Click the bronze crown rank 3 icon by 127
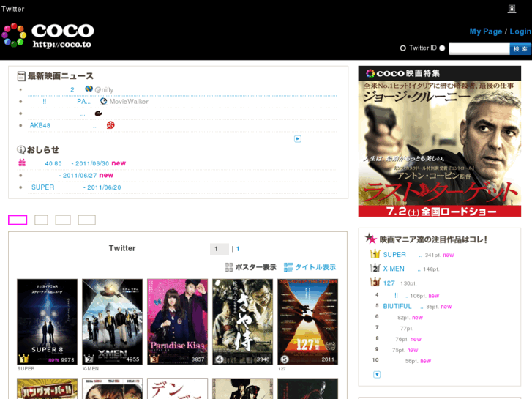The width and height of the screenshot is (532, 399). (x=375, y=282)
